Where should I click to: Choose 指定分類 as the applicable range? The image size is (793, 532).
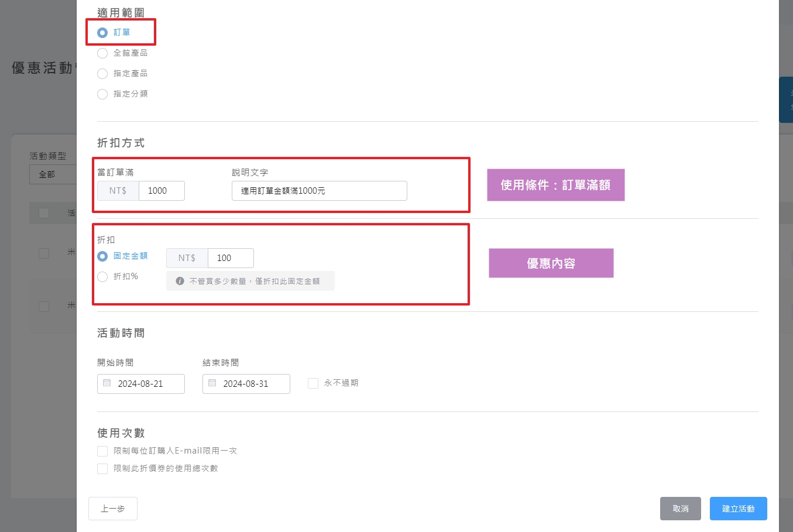point(102,94)
